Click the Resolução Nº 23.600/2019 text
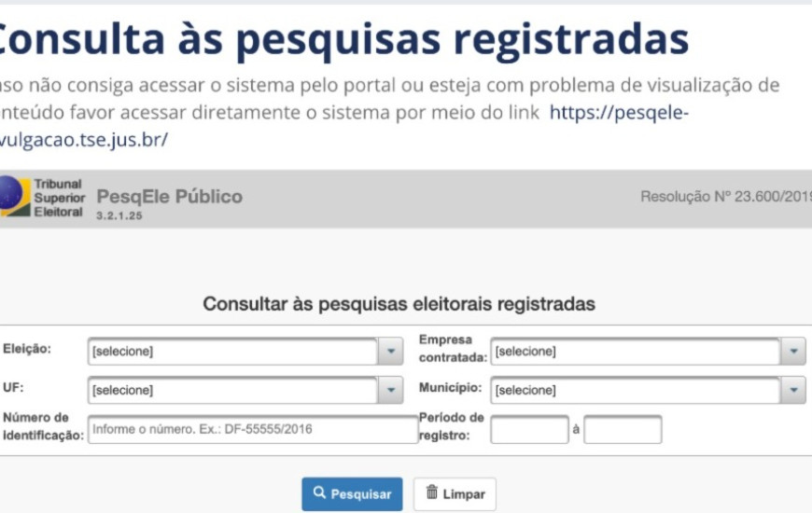Viewport: 812px width, 513px height. [725, 197]
